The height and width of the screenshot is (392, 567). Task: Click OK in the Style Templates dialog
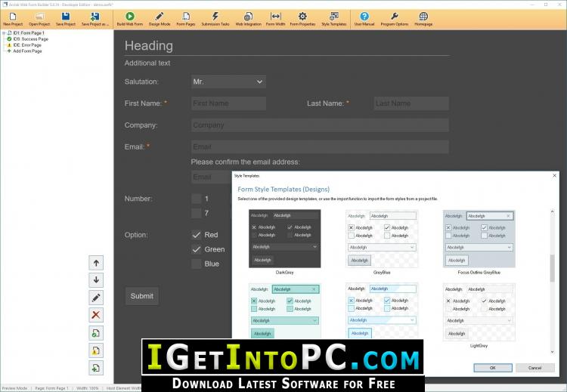[x=493, y=368]
